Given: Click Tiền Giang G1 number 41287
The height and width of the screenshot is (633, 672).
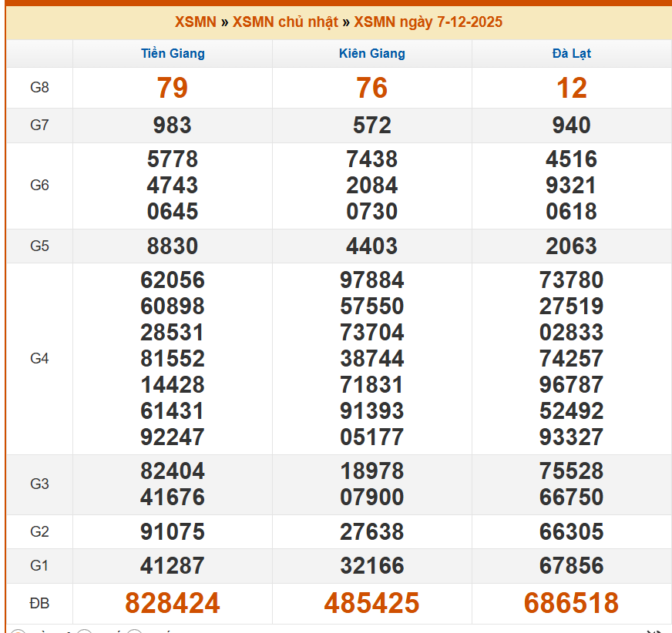Looking at the screenshot, I should pyautogui.click(x=173, y=566).
